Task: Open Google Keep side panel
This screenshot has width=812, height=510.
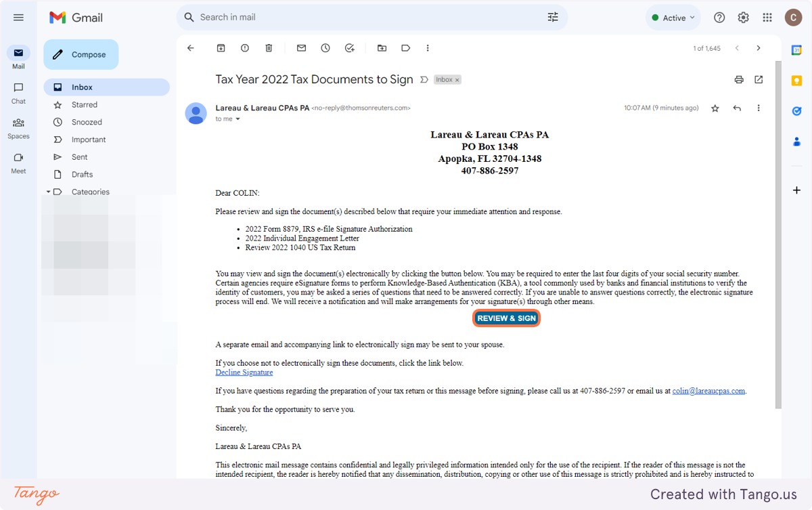Action: [796, 81]
